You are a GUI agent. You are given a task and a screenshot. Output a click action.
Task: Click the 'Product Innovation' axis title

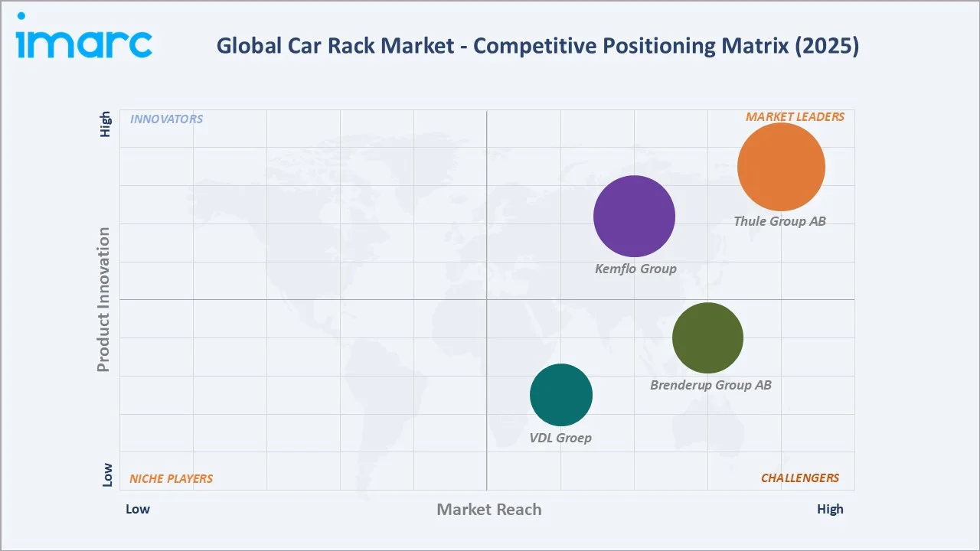click(103, 299)
